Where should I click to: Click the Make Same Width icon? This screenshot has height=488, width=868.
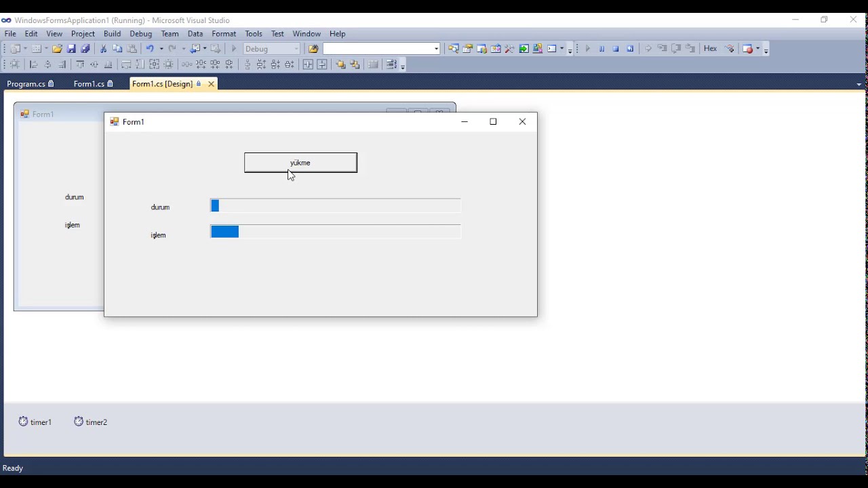pos(126,64)
